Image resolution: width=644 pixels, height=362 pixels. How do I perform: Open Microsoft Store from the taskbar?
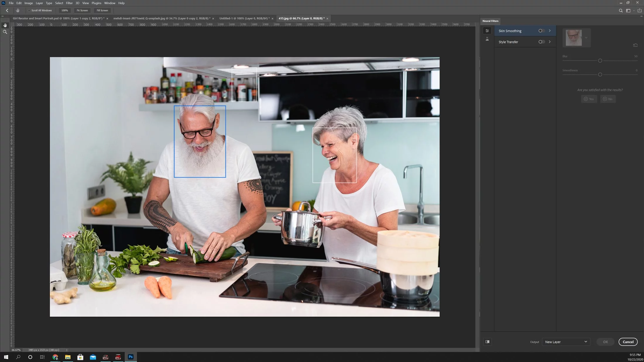(x=80, y=357)
